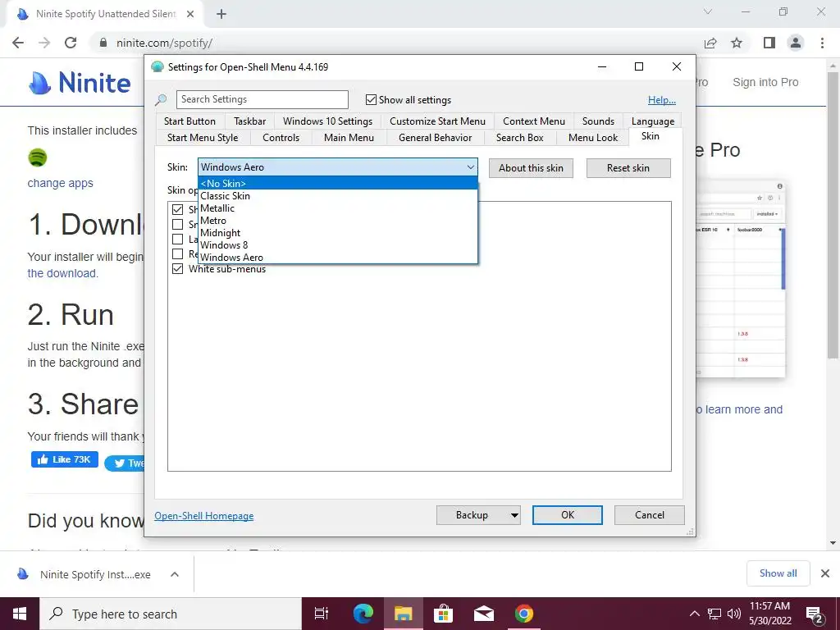The image size is (840, 630).
Task: Show hidden system tray icons
Action: [x=694, y=614]
